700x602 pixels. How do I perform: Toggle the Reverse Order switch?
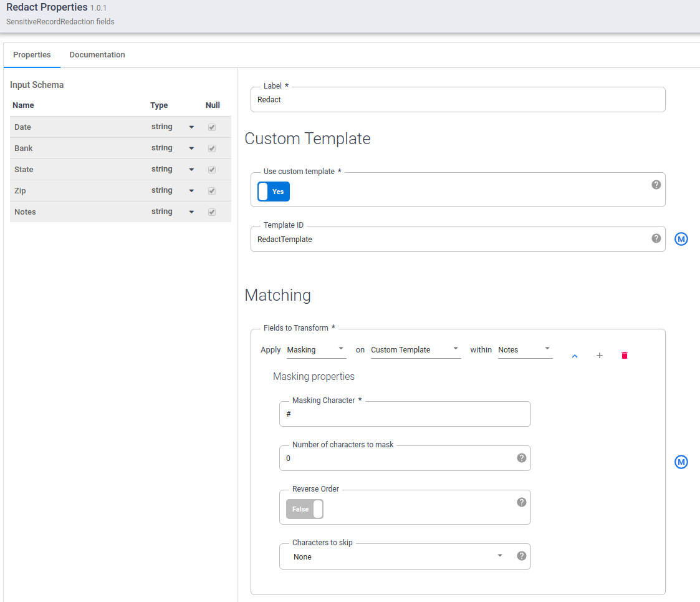coord(305,509)
